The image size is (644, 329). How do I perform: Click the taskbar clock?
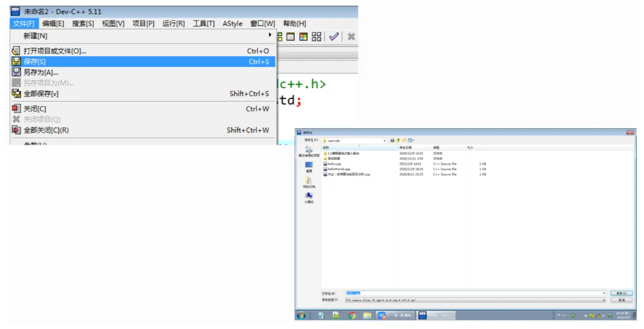point(623,315)
